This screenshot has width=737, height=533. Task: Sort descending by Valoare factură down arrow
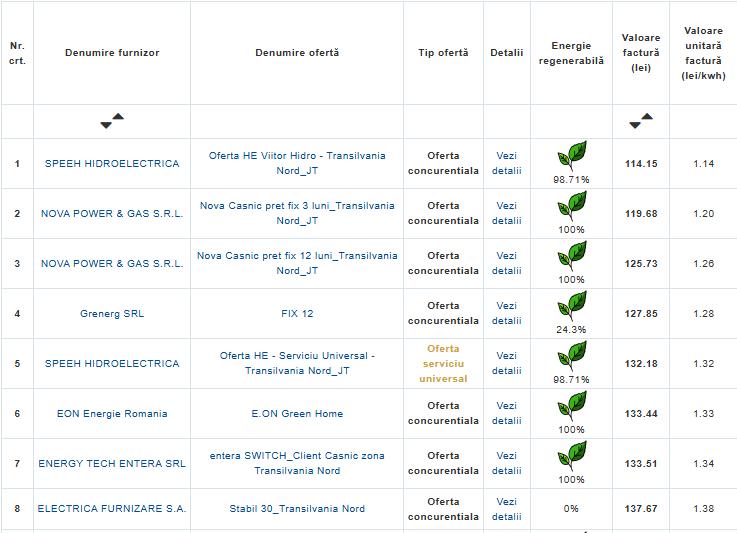tap(634, 125)
